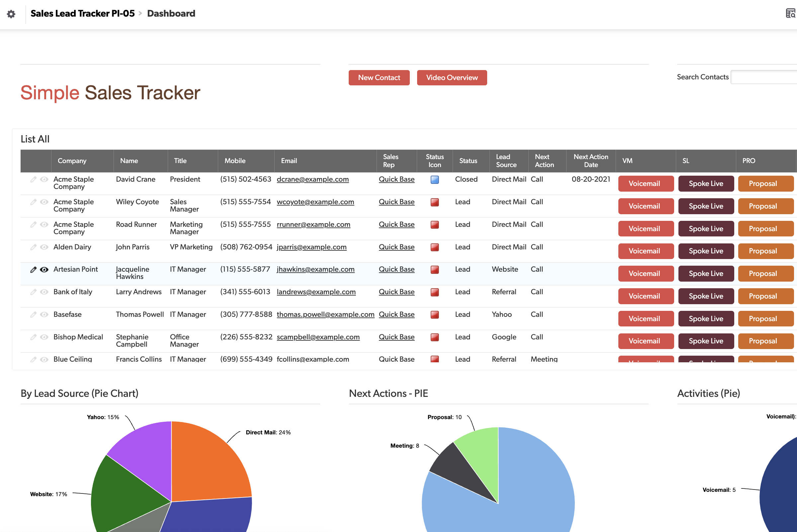This screenshot has height=532, width=797.
Task: View the David Crane record with eye icon
Action: point(44,179)
